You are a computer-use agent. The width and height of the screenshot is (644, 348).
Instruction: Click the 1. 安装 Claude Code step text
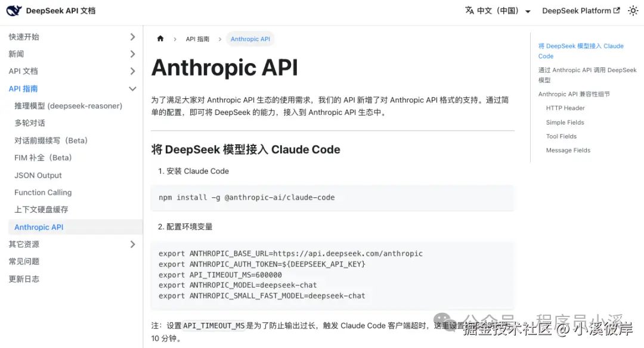pos(193,171)
